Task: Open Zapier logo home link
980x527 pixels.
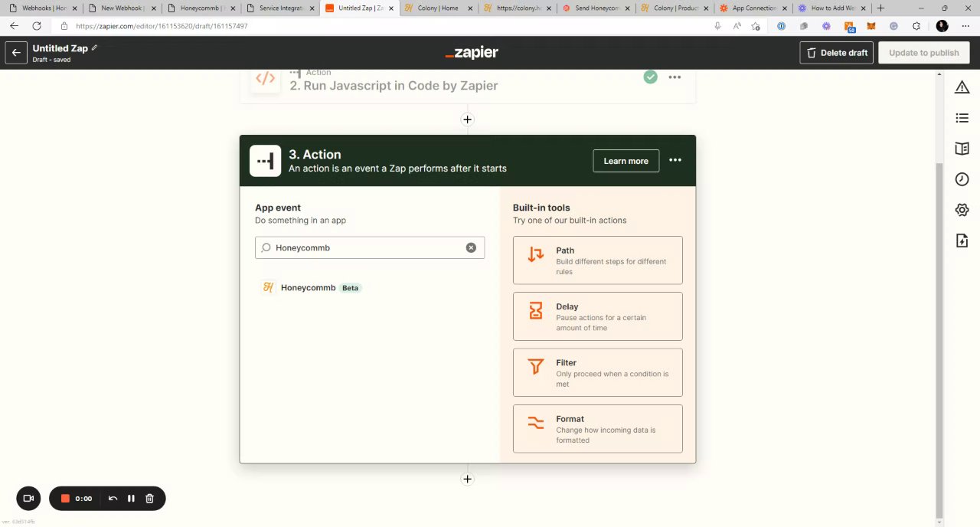Action: tap(472, 53)
